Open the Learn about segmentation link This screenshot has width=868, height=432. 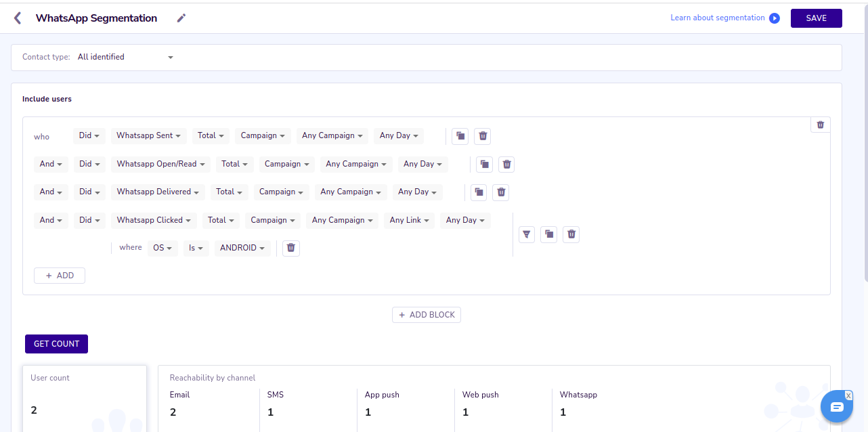(x=718, y=18)
